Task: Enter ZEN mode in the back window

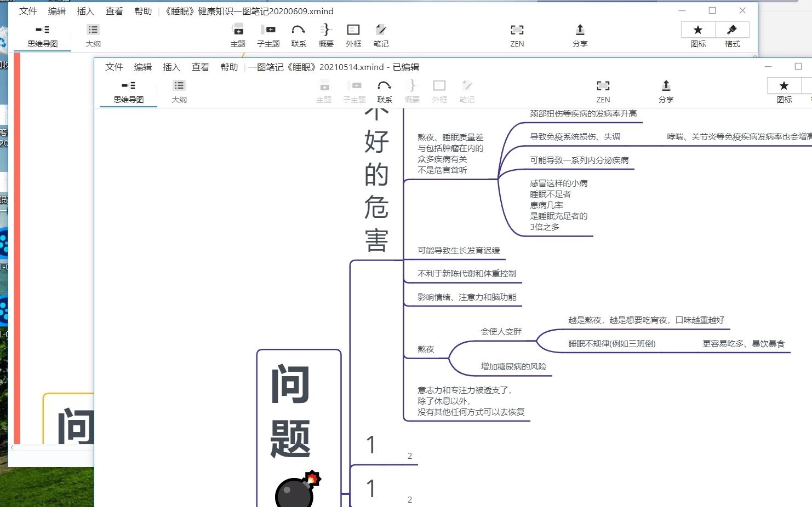Action: (x=517, y=36)
